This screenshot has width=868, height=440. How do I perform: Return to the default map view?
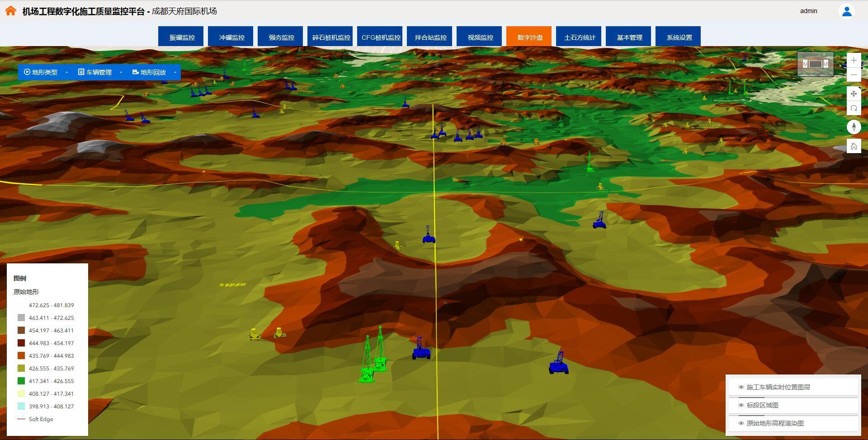[x=854, y=146]
